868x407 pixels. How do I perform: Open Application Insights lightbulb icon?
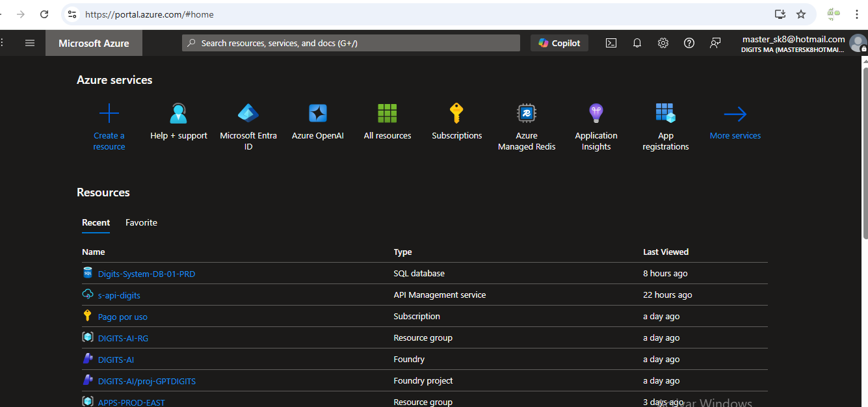point(596,114)
